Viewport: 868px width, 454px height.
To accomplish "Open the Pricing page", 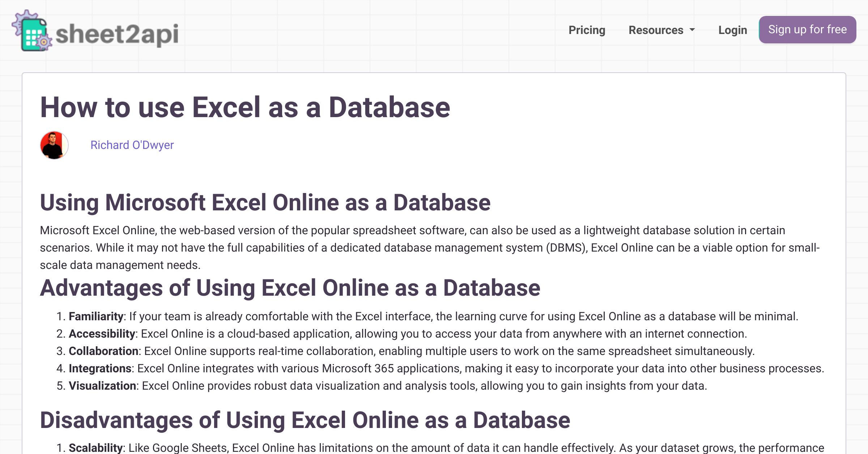I will click(587, 30).
